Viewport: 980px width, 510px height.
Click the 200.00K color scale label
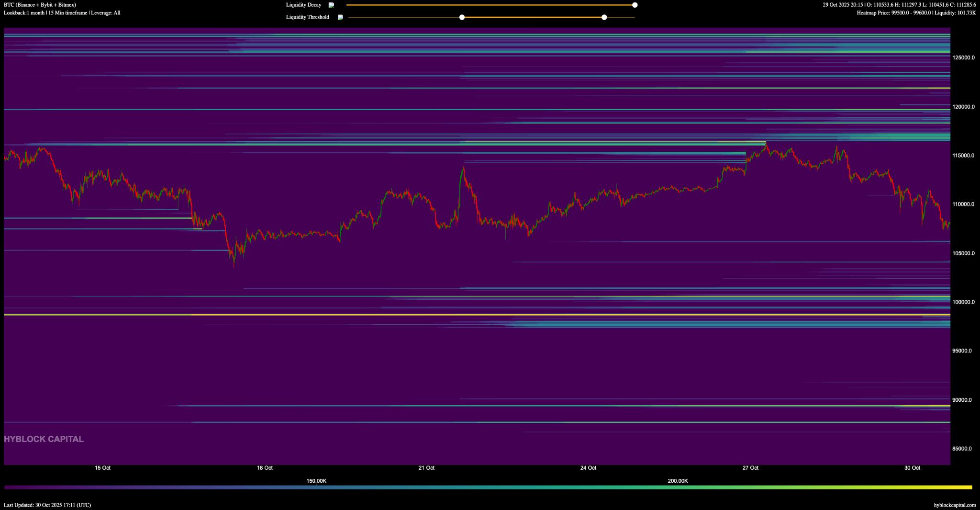(x=678, y=481)
